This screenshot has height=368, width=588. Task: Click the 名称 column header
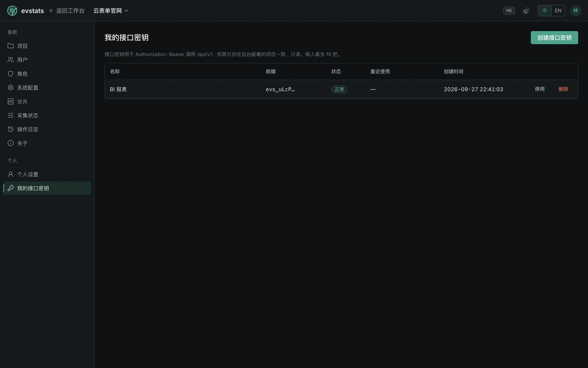[115, 71]
